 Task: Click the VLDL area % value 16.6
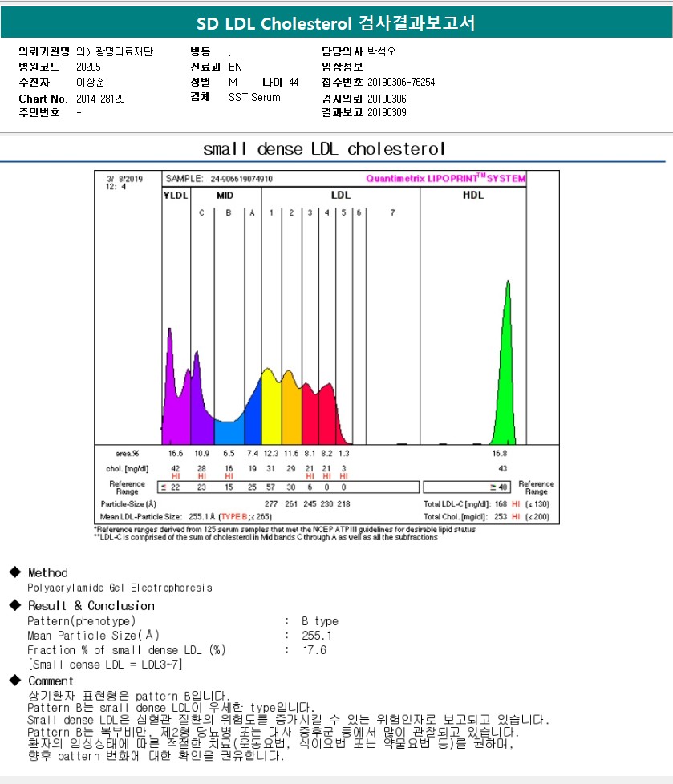[176, 453]
